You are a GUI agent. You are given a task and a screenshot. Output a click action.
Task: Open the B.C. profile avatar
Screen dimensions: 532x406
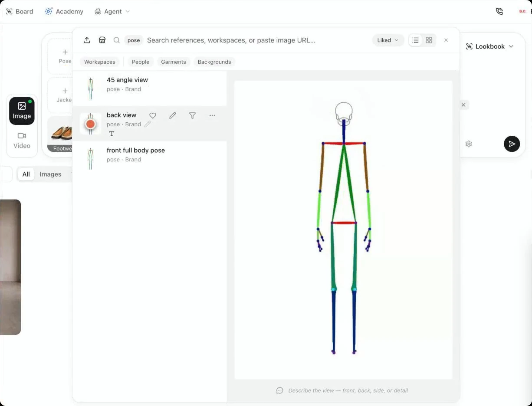[522, 11]
